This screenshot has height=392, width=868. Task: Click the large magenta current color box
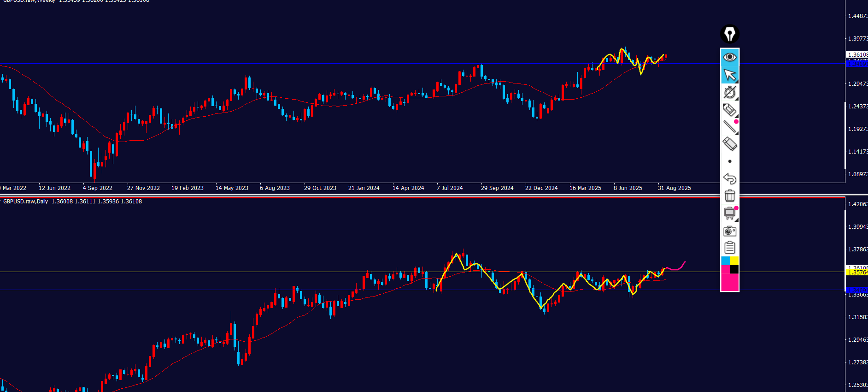pyautogui.click(x=730, y=282)
